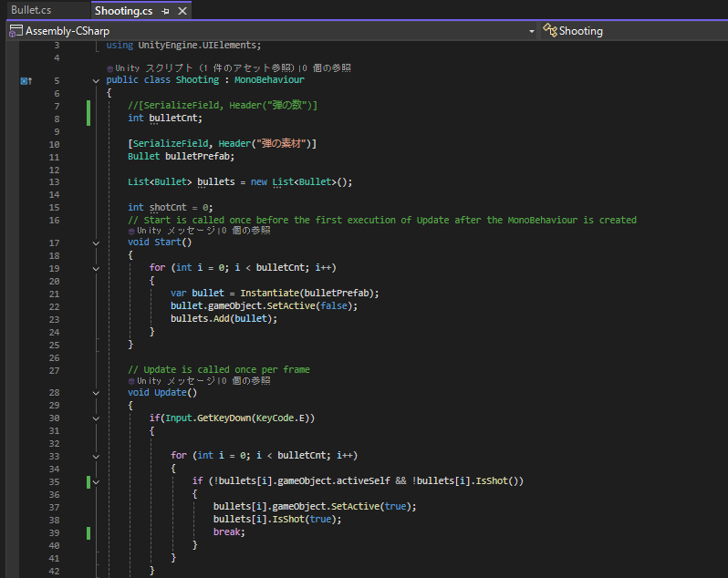Click bullets.Add(bullet) on line 23

(x=224, y=319)
